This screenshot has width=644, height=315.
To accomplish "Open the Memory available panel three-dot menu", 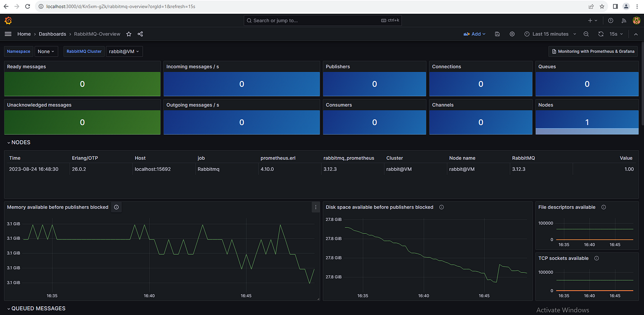I will coord(316,207).
